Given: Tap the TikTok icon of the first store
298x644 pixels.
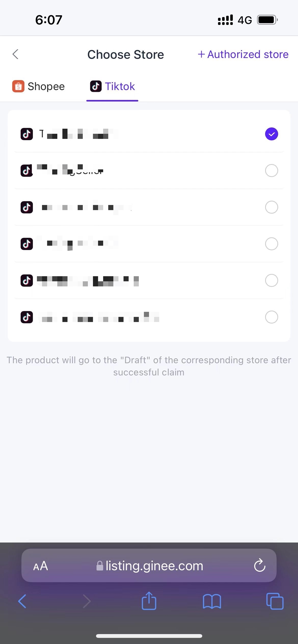Looking at the screenshot, I should 27,134.
